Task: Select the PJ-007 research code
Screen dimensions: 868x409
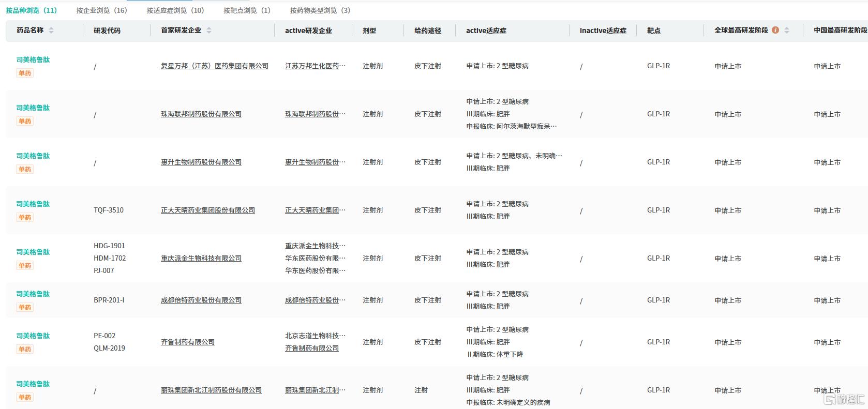Action: 104,271
